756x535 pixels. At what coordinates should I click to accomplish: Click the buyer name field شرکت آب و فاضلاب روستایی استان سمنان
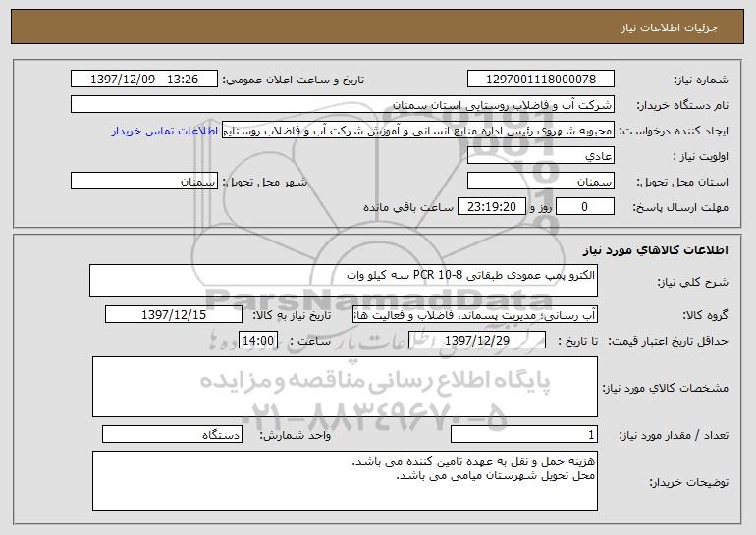coord(343,104)
